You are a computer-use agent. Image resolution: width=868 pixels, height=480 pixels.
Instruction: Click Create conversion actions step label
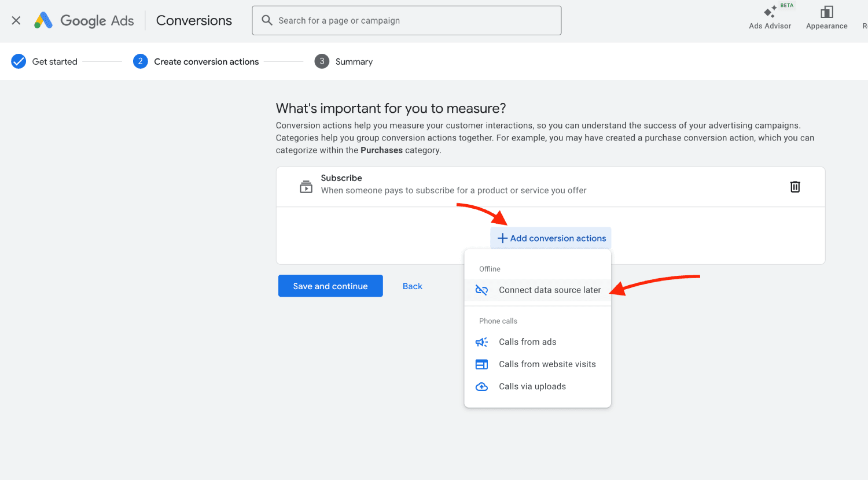tap(207, 61)
